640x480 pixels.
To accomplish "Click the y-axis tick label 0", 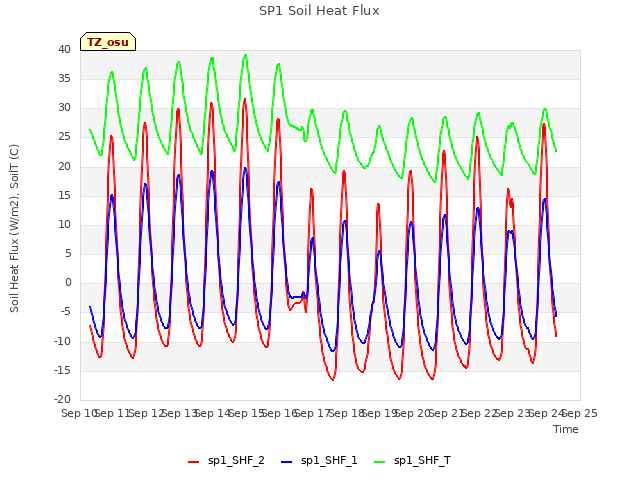I will pyautogui.click(x=68, y=282).
